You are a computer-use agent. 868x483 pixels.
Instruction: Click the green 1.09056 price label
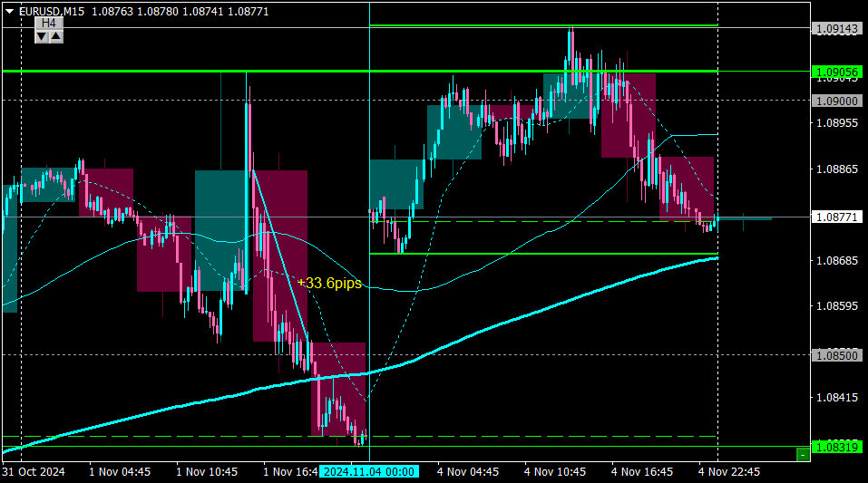point(837,72)
